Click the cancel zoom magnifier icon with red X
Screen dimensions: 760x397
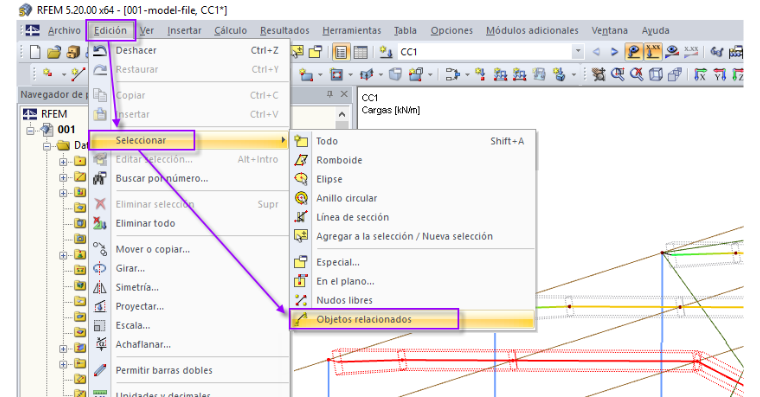[x=636, y=74]
